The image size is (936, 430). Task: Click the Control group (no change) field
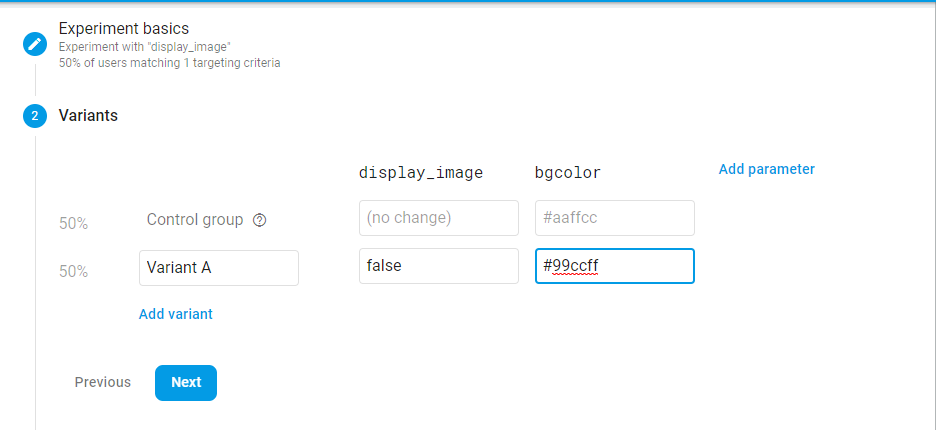tap(439, 218)
